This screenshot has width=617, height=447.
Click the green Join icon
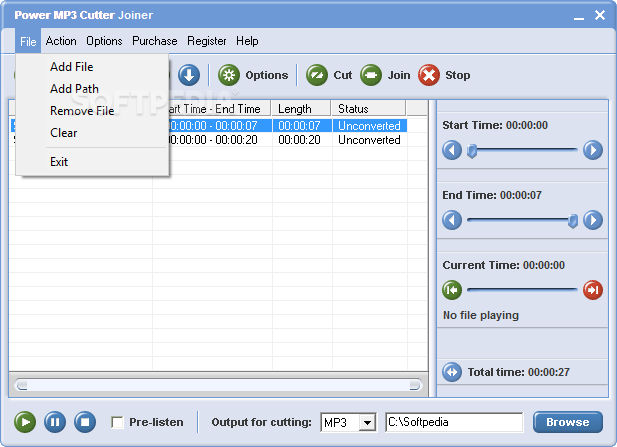[x=371, y=75]
